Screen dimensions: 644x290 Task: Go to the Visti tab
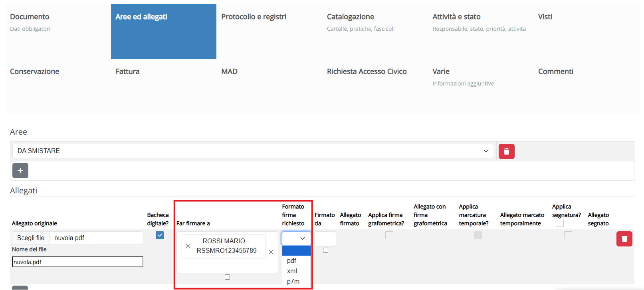coord(586,31)
